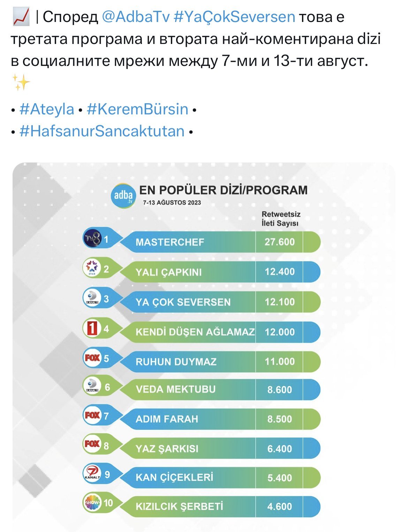Viewport: 408px width, 532px height.
Task: Select the MASTERCHEF ranking bar
Action: (220, 242)
